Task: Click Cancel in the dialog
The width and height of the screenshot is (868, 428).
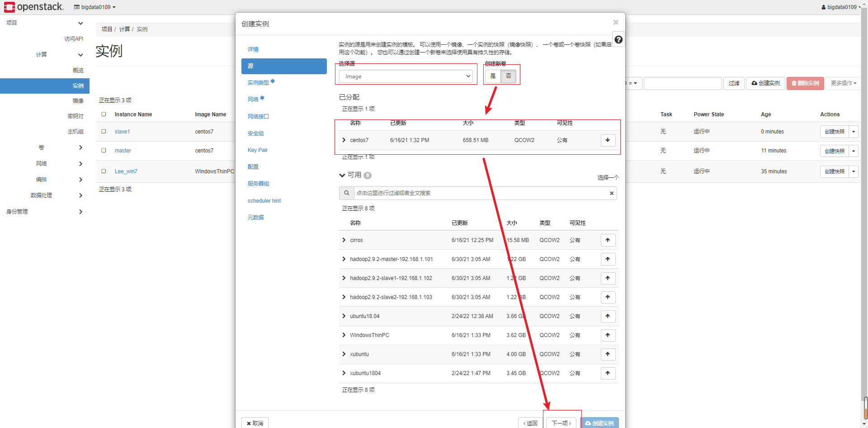Action: pos(255,423)
